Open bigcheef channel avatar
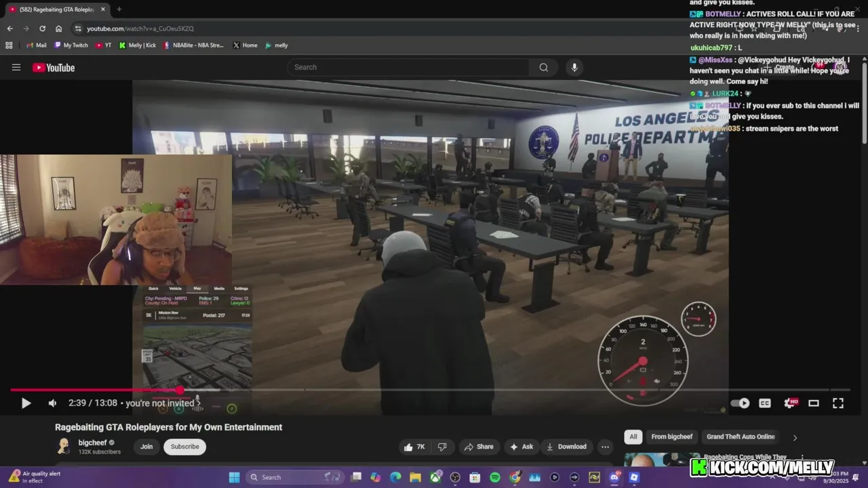This screenshot has height=488, width=868. (x=64, y=446)
